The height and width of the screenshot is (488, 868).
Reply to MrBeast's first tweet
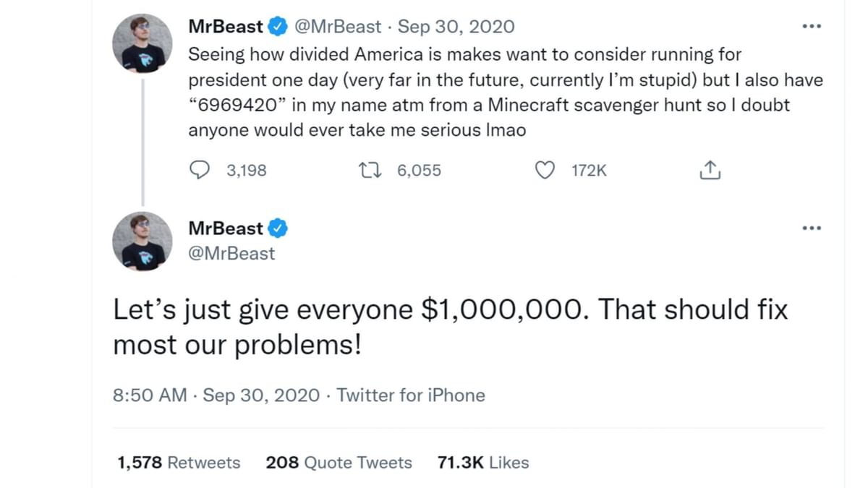[200, 170]
